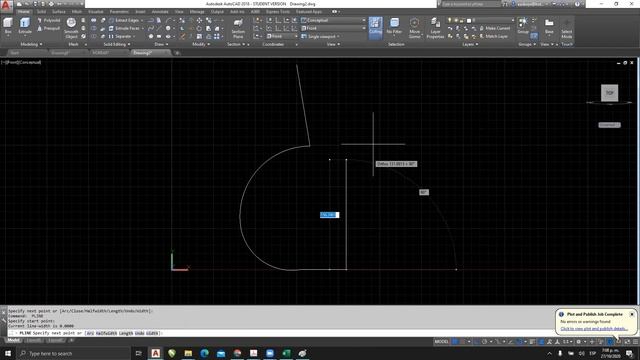Toggle drawing grid display in status bar
The image size is (640, 360).
455,342
